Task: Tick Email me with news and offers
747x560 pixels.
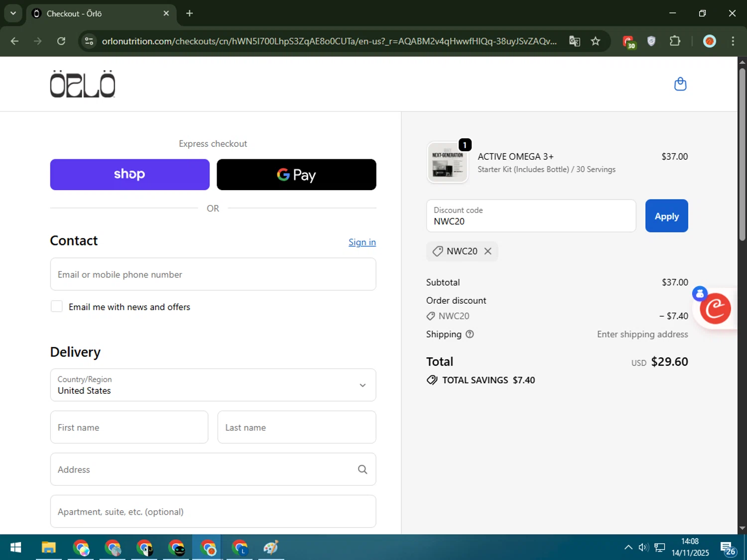Action: 57,307
